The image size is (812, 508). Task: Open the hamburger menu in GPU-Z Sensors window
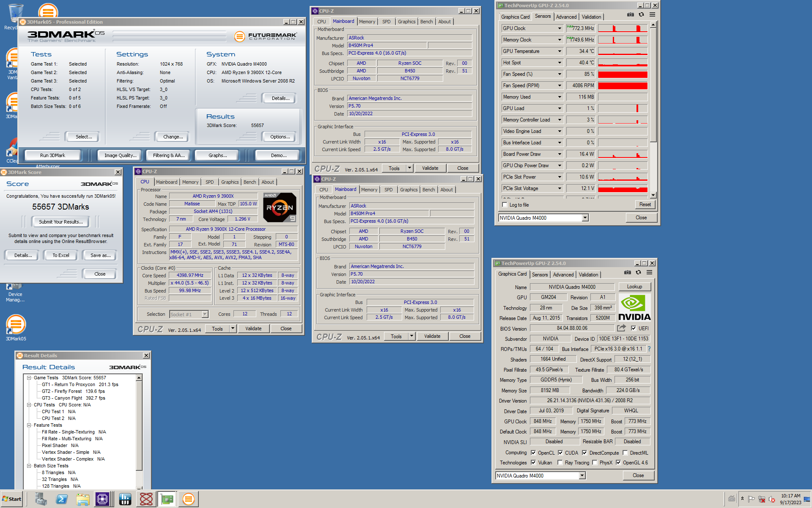tap(652, 14)
